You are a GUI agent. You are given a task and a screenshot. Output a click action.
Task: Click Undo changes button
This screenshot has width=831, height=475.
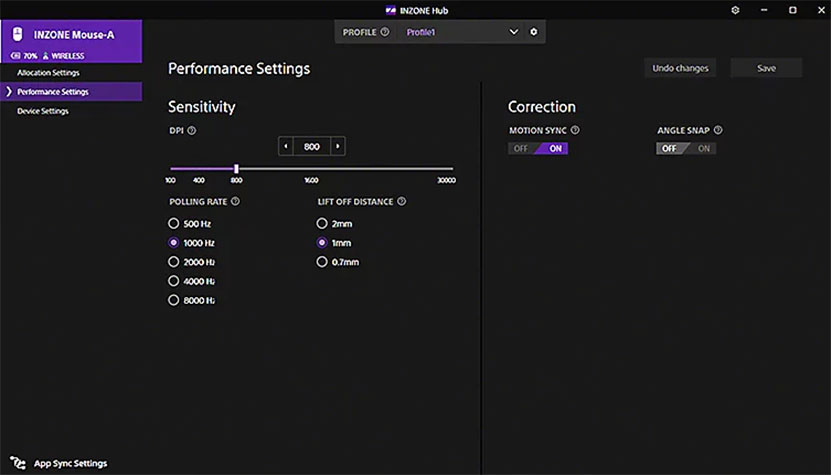coord(680,68)
